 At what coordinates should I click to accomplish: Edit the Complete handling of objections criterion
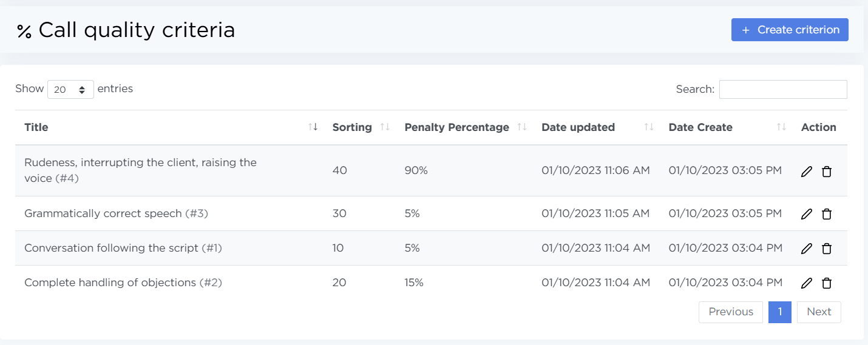[806, 283]
